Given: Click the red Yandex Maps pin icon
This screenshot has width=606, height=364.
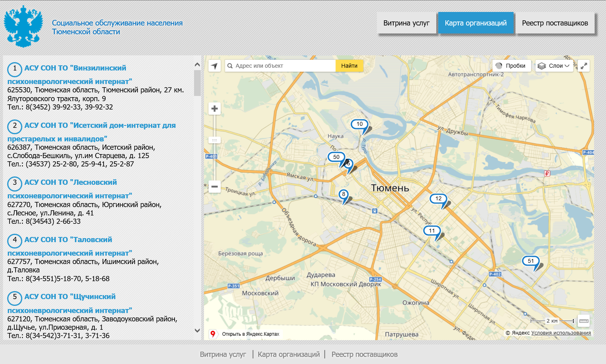Looking at the screenshot, I should (x=213, y=334).
